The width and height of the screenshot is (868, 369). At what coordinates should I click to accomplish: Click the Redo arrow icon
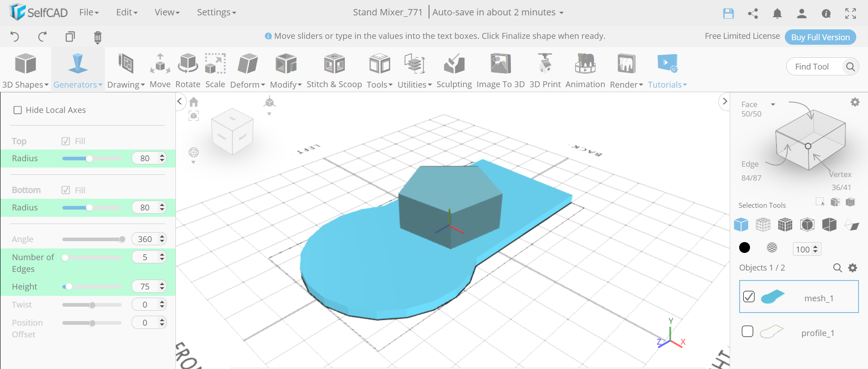(x=42, y=37)
